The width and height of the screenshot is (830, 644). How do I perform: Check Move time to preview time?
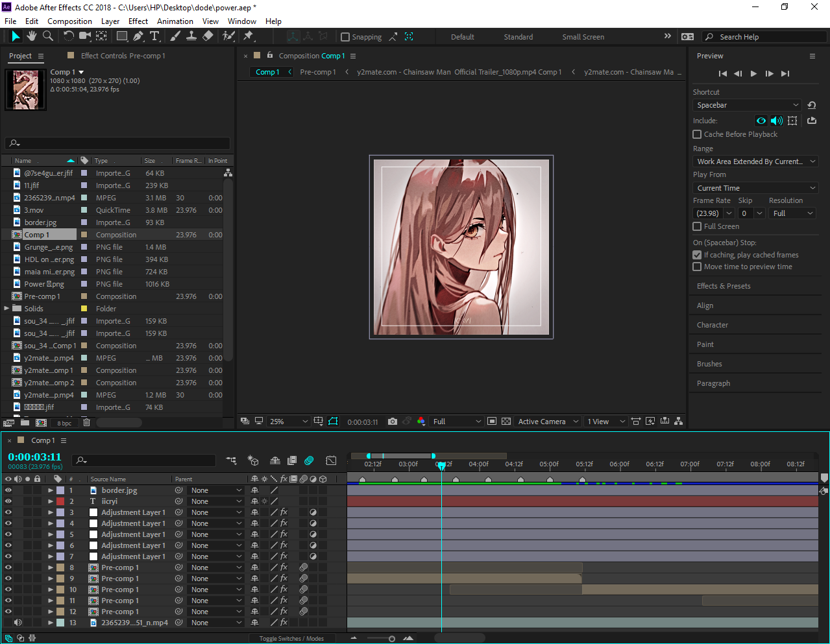(698, 267)
